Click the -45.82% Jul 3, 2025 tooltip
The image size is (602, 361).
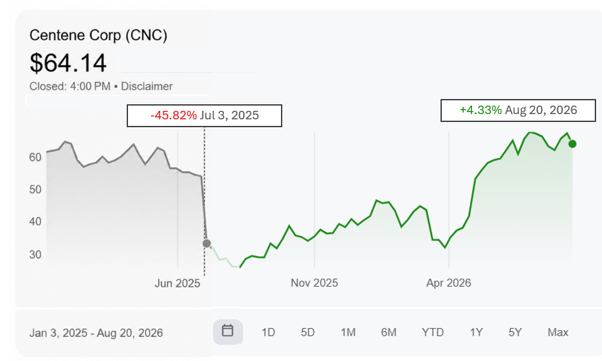[x=204, y=115]
